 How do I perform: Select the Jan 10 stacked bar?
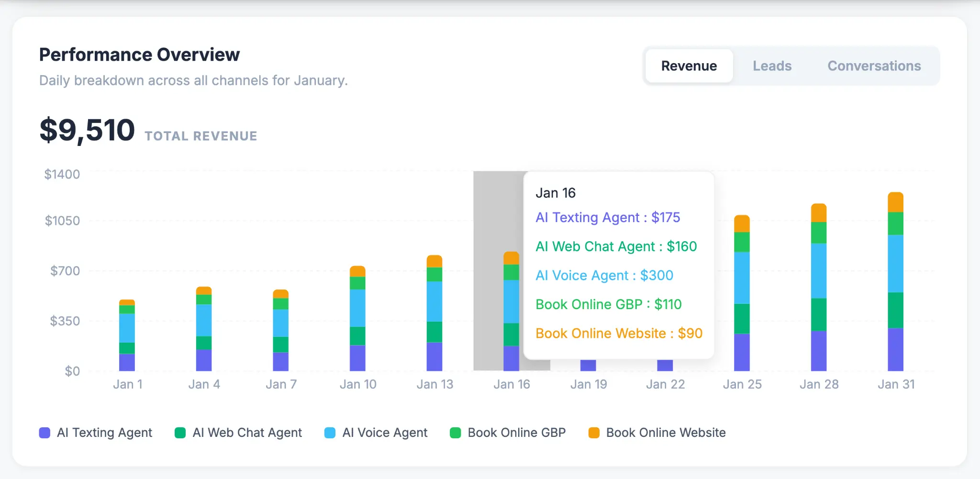click(x=357, y=318)
